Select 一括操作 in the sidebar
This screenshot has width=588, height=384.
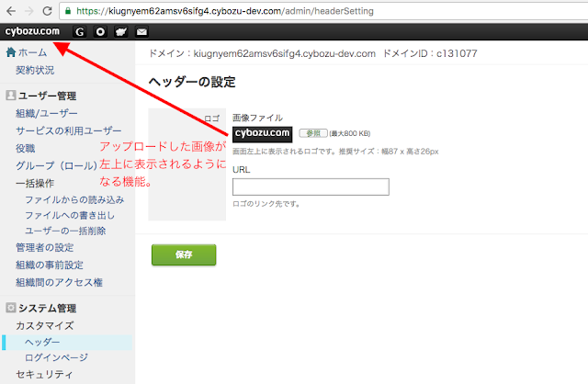click(35, 184)
